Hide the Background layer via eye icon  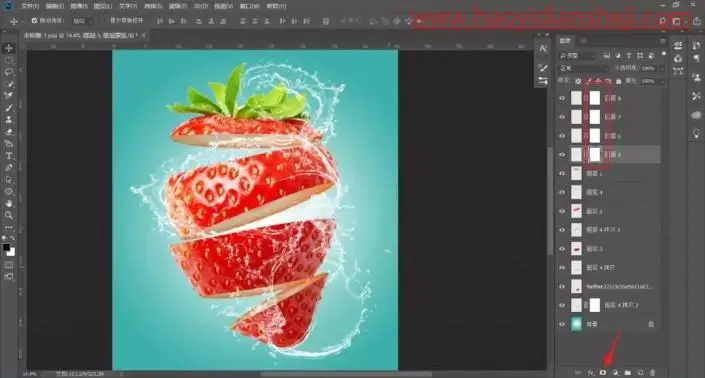562,324
